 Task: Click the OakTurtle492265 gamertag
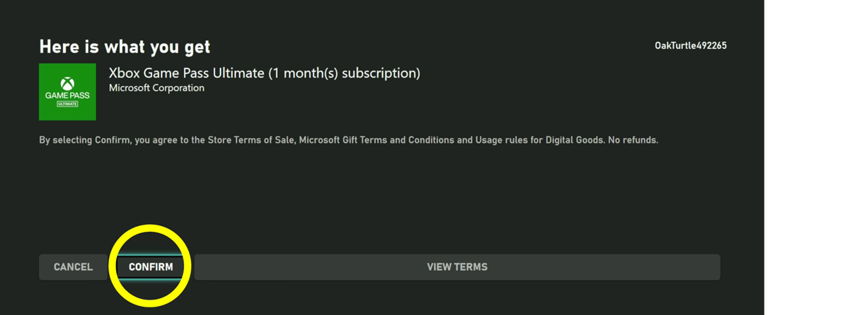[x=690, y=45]
